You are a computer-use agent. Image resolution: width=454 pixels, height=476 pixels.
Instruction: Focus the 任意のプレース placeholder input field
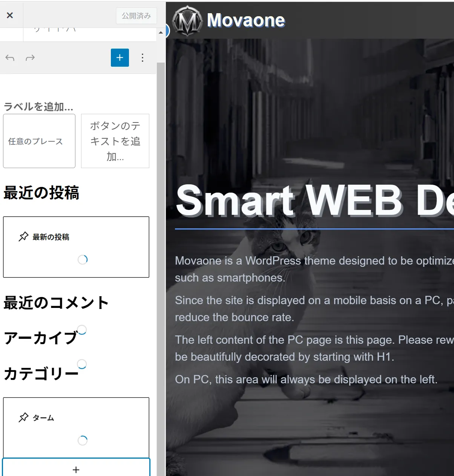click(39, 141)
